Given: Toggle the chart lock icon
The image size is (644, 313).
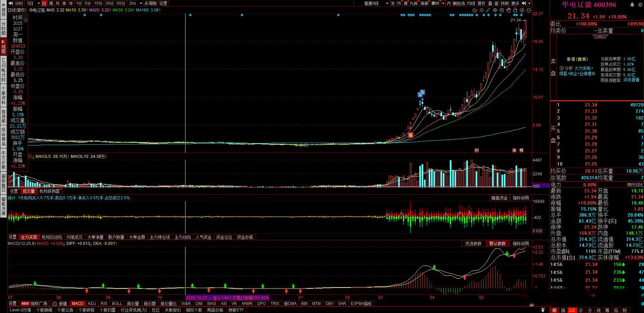Looking at the screenshot, I should point(515,10).
